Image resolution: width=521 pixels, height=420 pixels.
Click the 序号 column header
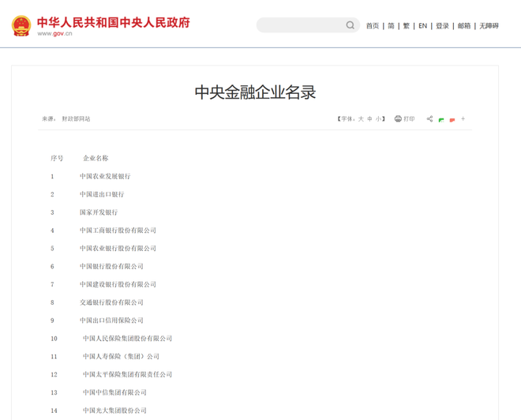(57, 158)
